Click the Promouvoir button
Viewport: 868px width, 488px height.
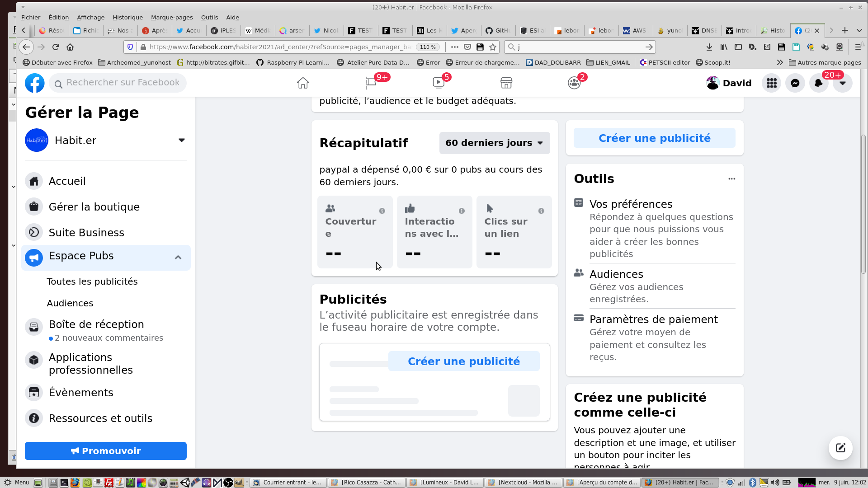pyautogui.click(x=106, y=451)
